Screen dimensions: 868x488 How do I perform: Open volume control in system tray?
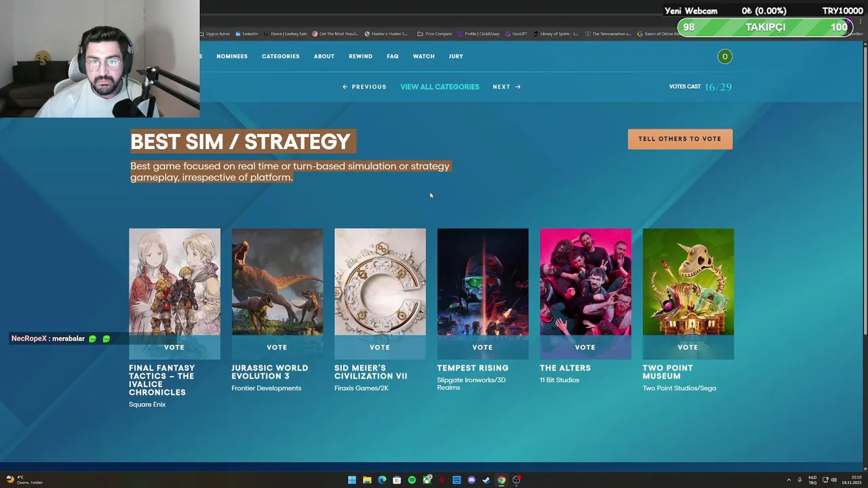(x=833, y=480)
